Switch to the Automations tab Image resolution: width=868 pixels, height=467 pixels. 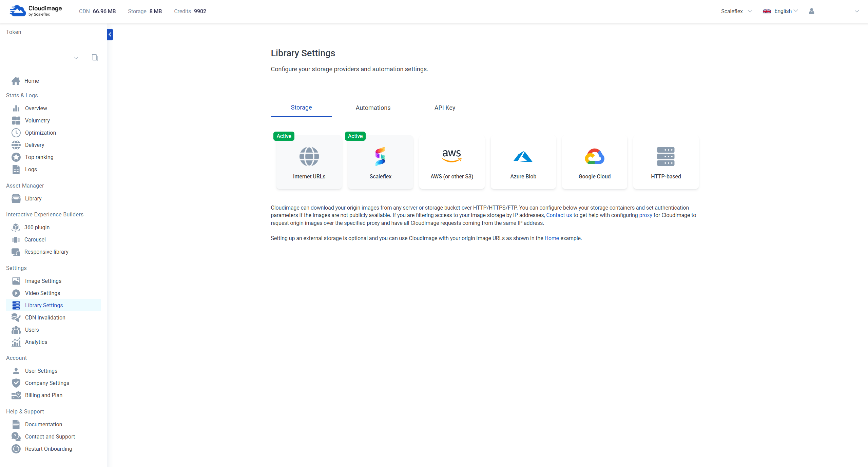(x=373, y=108)
